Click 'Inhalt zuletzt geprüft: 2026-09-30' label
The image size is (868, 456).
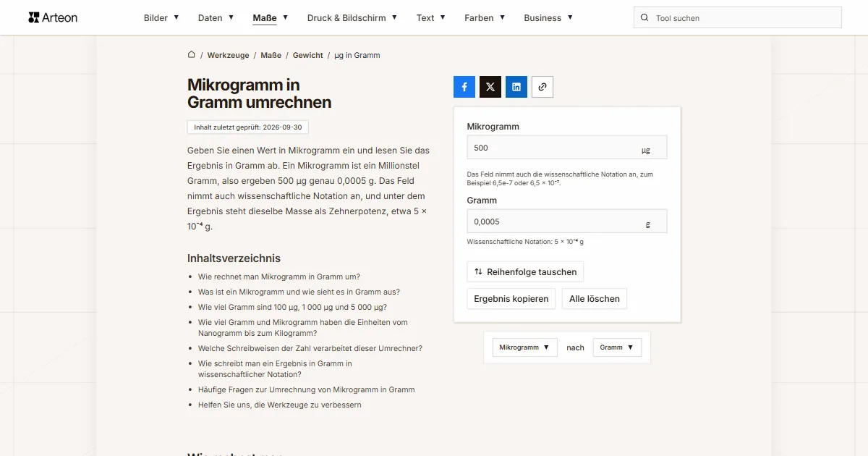click(248, 127)
